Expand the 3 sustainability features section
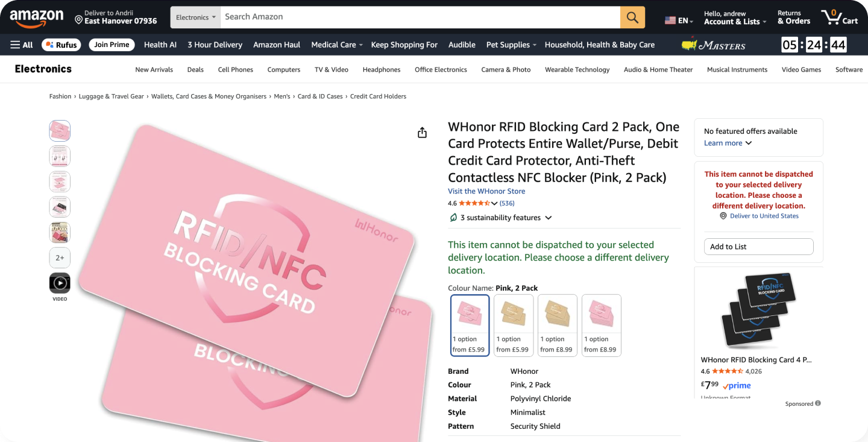 click(500, 218)
